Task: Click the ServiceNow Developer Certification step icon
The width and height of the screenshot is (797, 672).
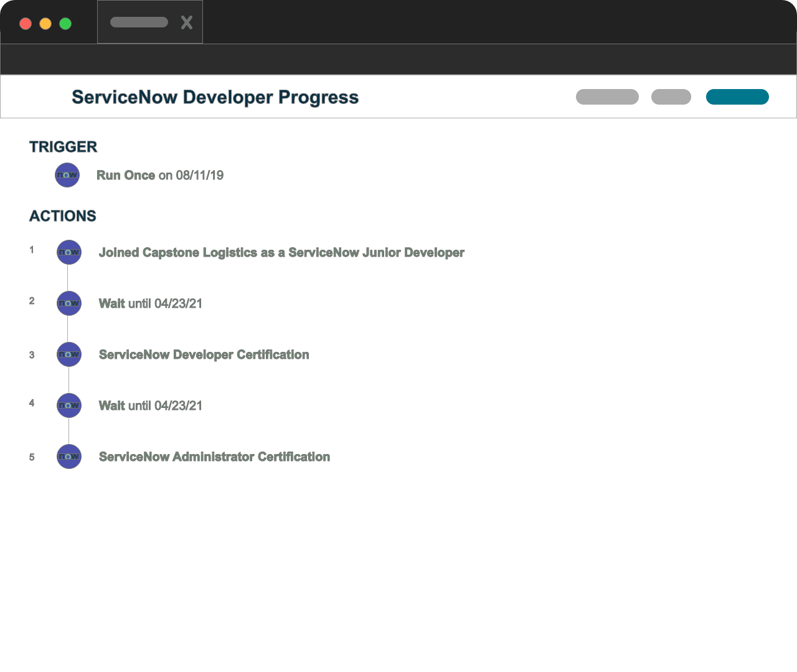Action: (x=68, y=354)
